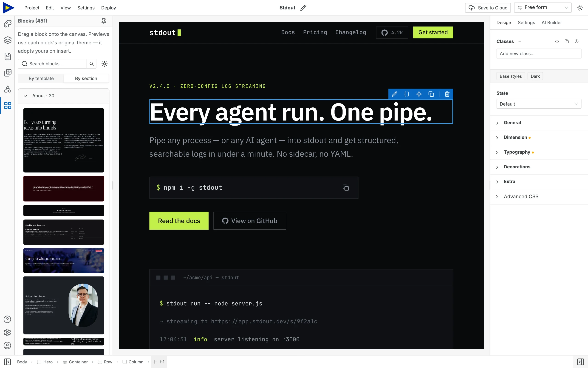Click the Classes code view icon

tap(557, 41)
